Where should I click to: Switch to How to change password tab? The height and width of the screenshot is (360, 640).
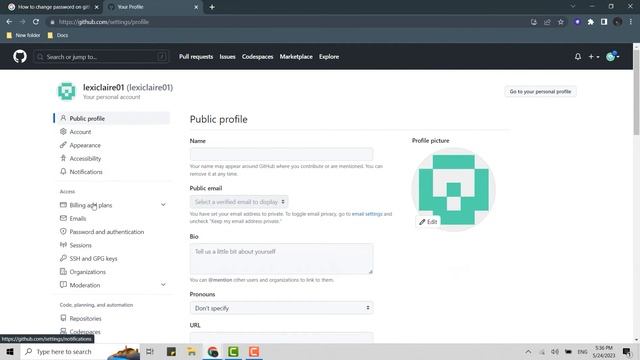(x=53, y=7)
